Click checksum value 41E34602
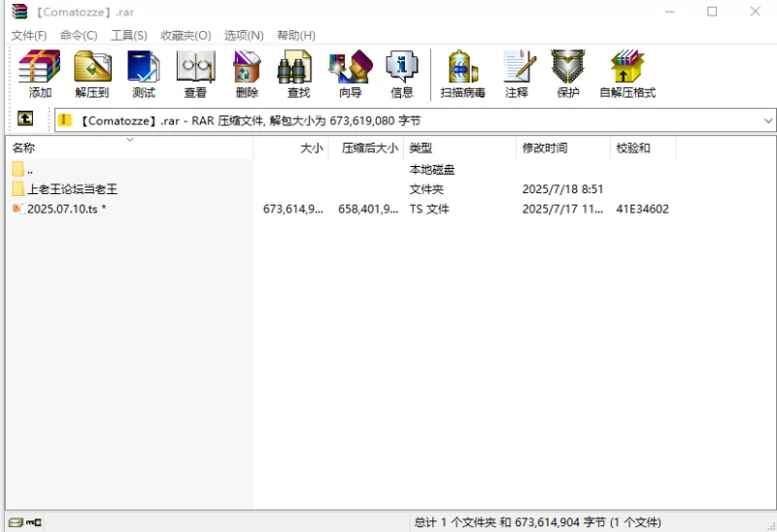 point(642,209)
